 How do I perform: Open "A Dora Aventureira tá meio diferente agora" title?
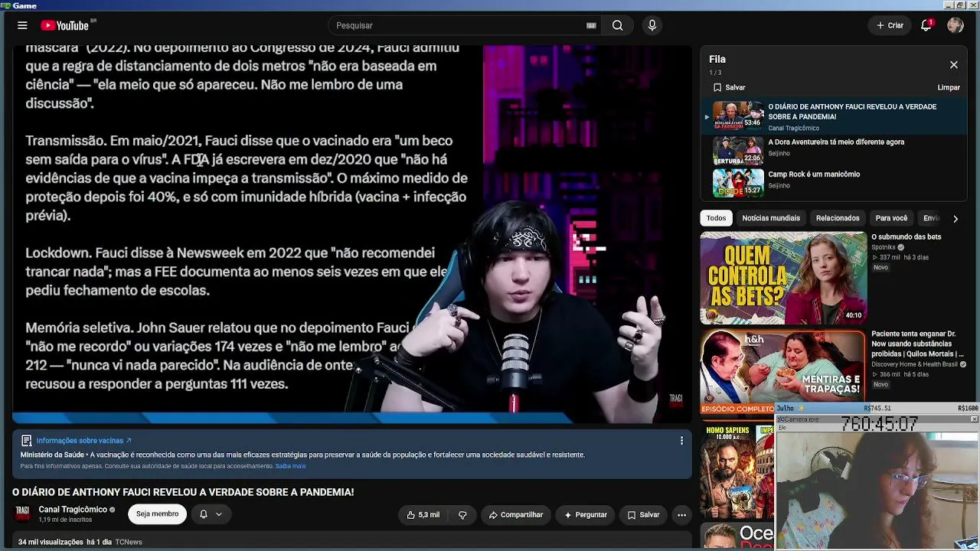(836, 142)
